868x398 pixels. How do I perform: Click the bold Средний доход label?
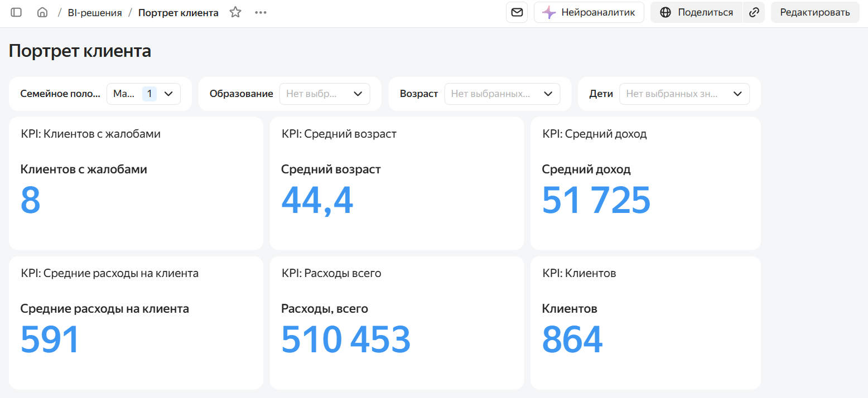point(586,169)
